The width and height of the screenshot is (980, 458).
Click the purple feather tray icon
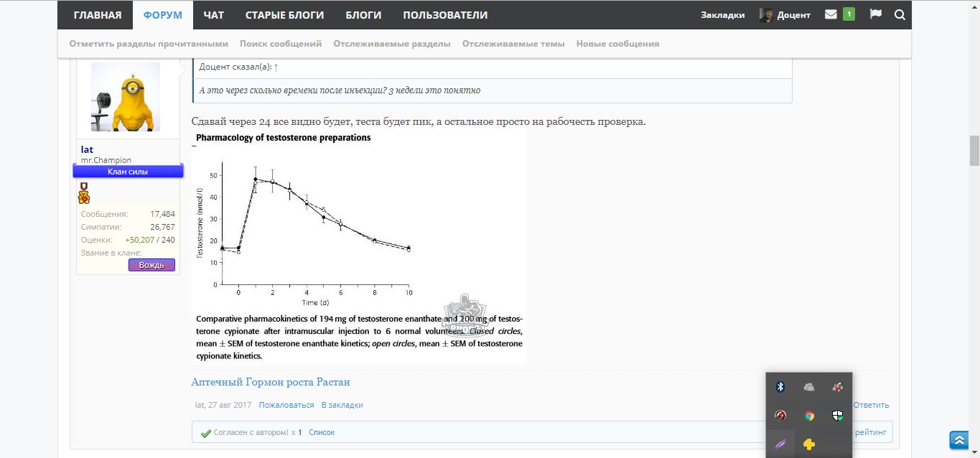pyautogui.click(x=780, y=444)
